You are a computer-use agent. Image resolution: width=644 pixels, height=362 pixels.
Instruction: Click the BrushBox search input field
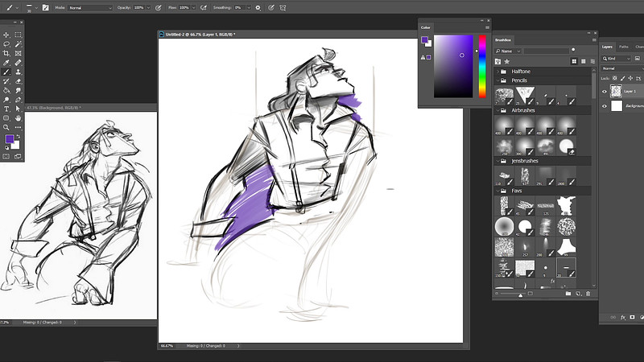point(547,51)
